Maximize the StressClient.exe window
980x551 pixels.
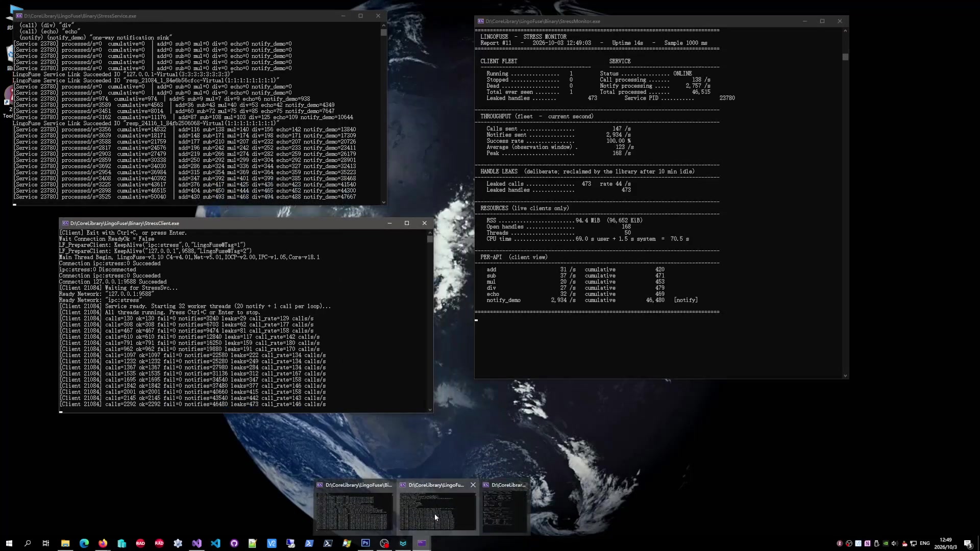pos(407,223)
